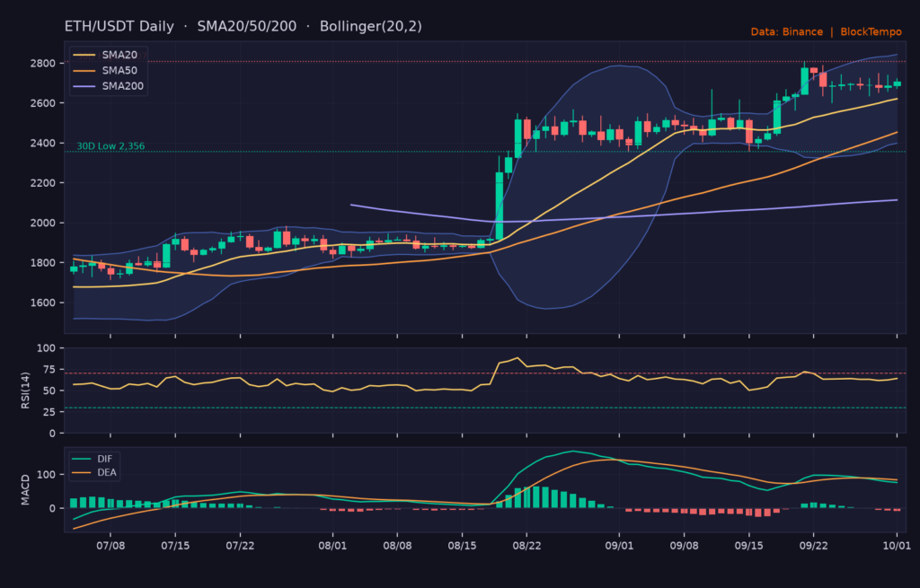
Task: Click the orange SMA50 legend line swatch
Action: [x=84, y=71]
